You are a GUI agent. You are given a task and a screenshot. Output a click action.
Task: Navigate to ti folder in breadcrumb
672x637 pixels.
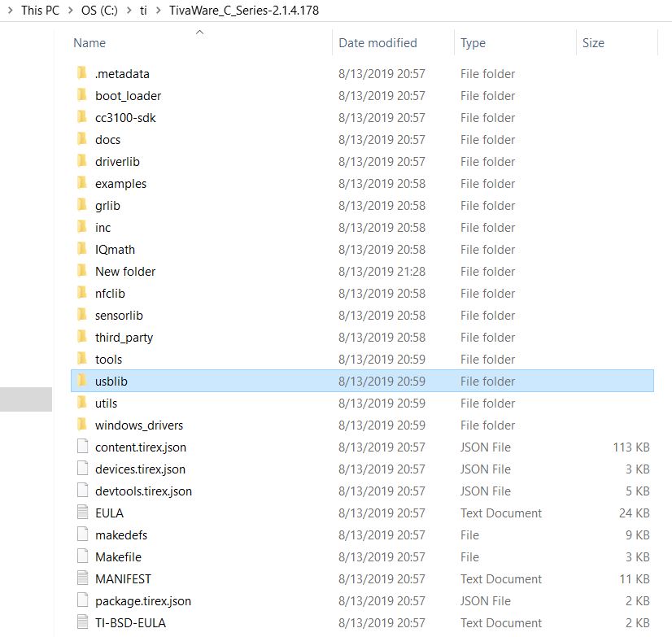click(x=143, y=11)
